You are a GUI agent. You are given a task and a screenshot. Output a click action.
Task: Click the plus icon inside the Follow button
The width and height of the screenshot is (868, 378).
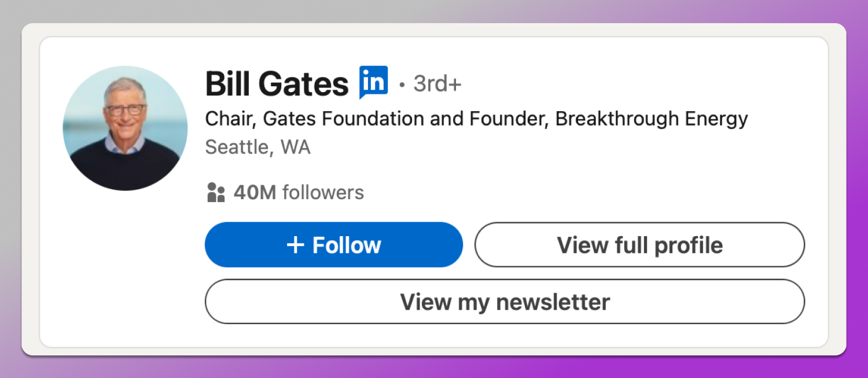(x=297, y=244)
